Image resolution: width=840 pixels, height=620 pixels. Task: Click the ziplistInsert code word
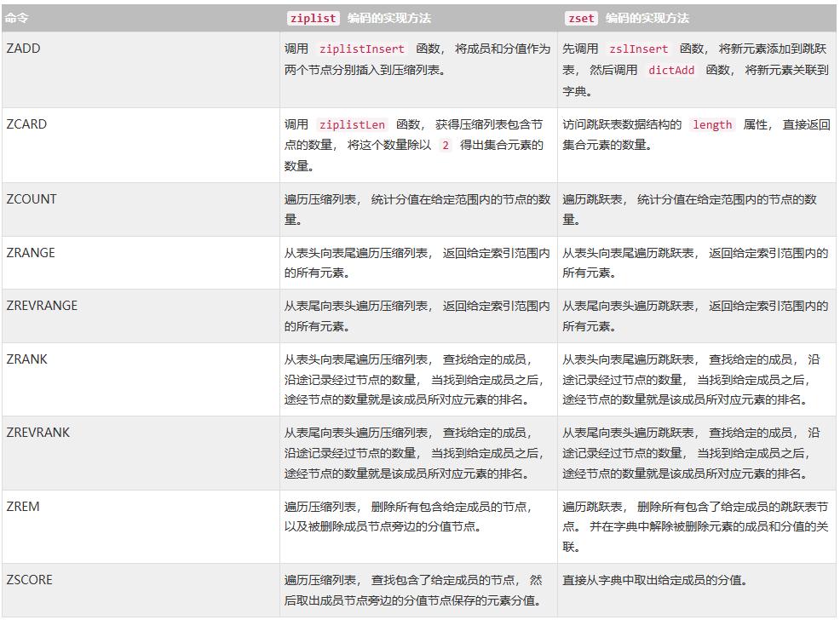361,49
